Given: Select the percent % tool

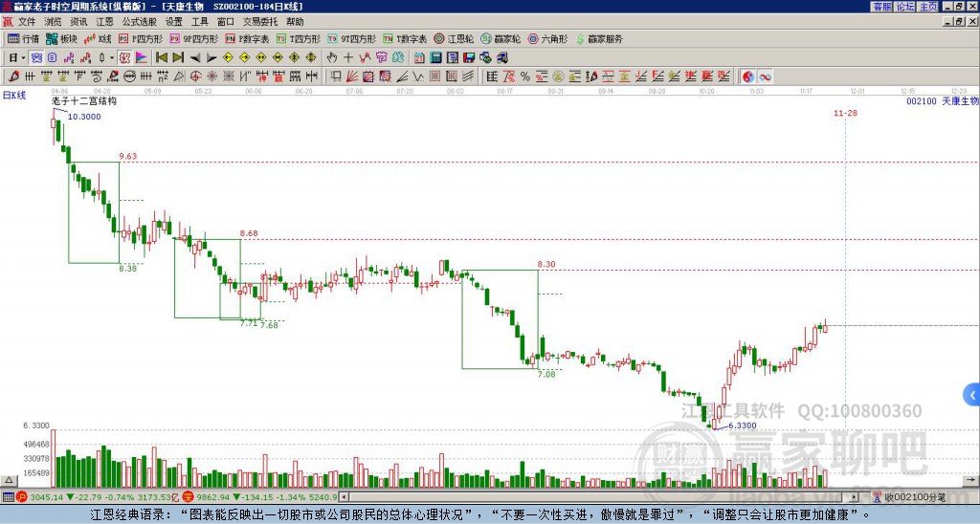Looking at the screenshot, I should click(525, 76).
